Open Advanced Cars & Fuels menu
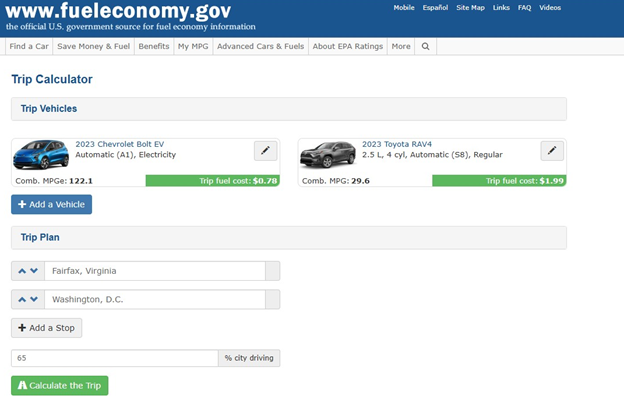Screen dimensions: 624x399 coord(261,47)
